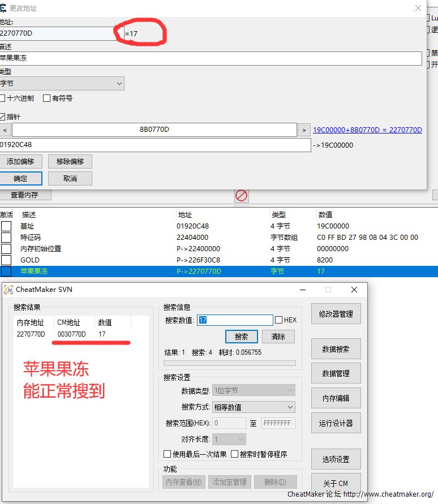Enable the 十六进制 hexadecimal checkbox
Screen dimensions: 438x504
tap(3, 98)
